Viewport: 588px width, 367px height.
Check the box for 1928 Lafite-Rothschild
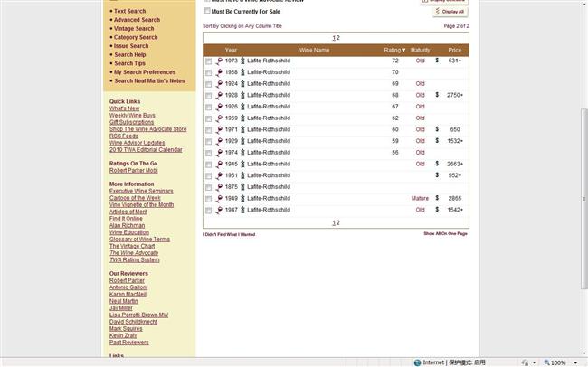pyautogui.click(x=208, y=96)
